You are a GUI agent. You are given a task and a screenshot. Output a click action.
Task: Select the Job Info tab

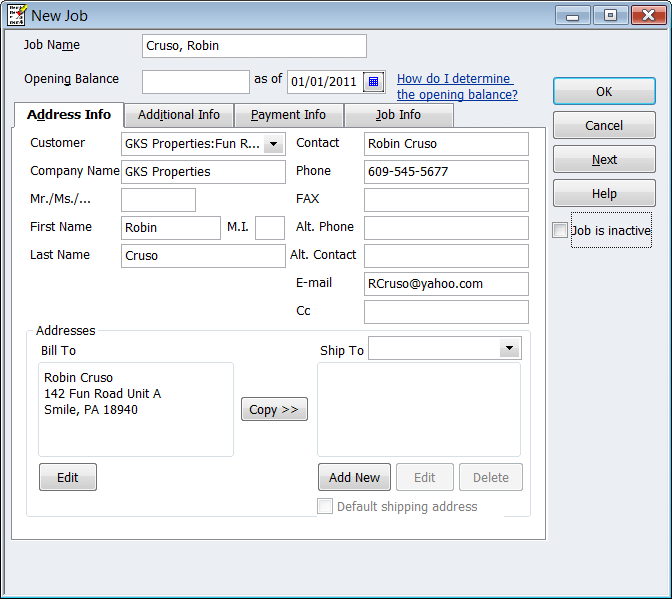[398, 115]
